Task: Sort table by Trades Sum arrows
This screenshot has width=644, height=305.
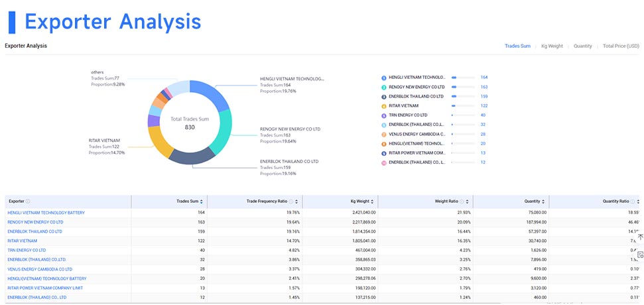Action: click(201, 202)
